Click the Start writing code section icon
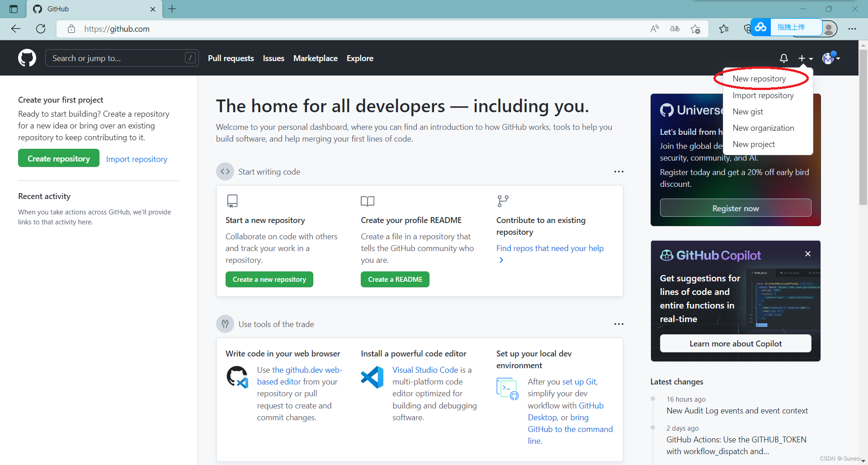This screenshot has height=465, width=868. (225, 171)
